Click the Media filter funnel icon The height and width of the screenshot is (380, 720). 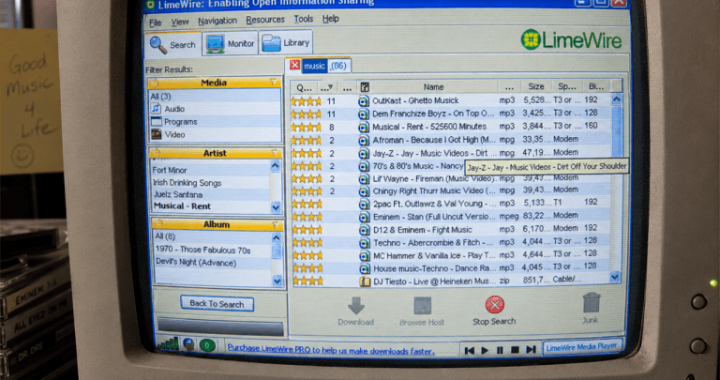(274, 83)
